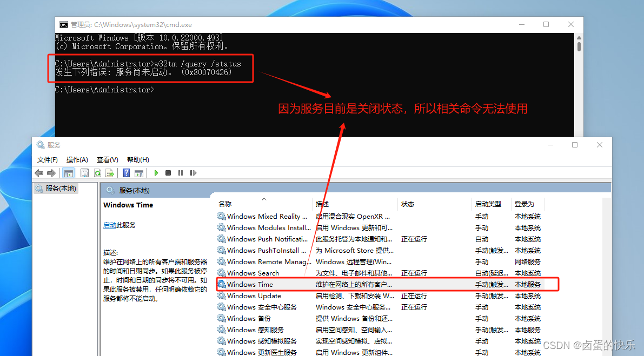Image resolution: width=644 pixels, height=356 pixels.
Task: Select the Windows 安全中心服务 service name
Action: tap(262, 307)
